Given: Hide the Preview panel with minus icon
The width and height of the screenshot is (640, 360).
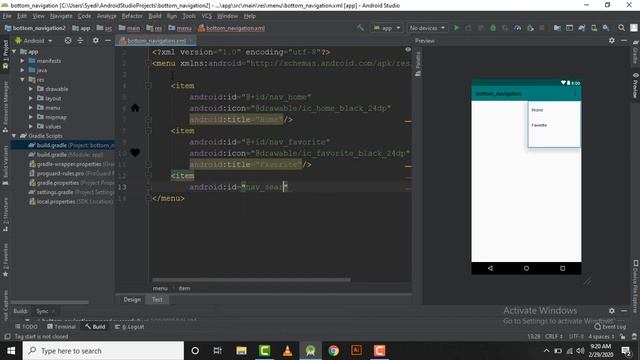Looking at the screenshot, I should [x=624, y=40].
